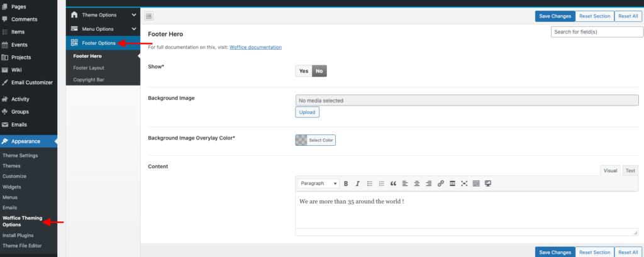This screenshot has width=644, height=257.
Task: Toggle bold formatting in the content editor
Action: click(346, 183)
